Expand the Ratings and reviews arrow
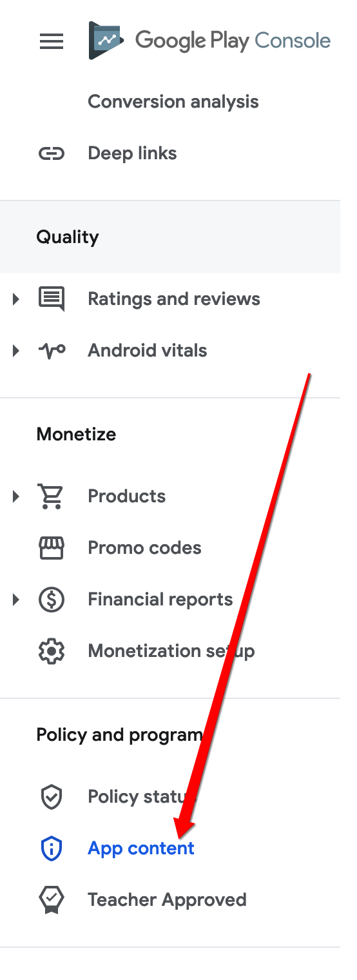The image size is (357, 980). (x=16, y=299)
